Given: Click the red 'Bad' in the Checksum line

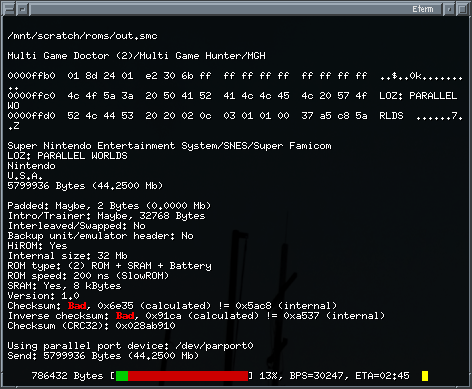Looking at the screenshot, I should [77, 306].
